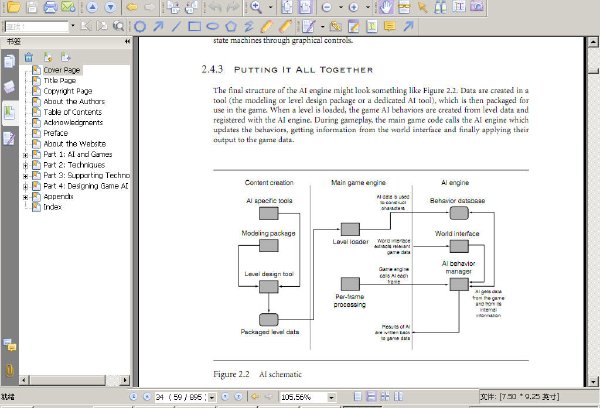The image size is (600, 408).
Task: Toggle the fit width view button
Action: pyautogui.click(x=305, y=7)
